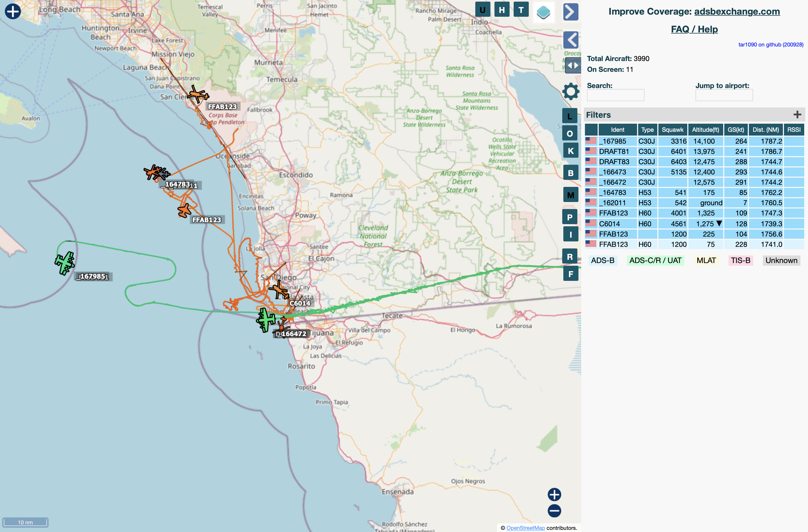Viewport: 808px width, 532px height.
Task: Toggle the B map button
Action: tap(571, 173)
